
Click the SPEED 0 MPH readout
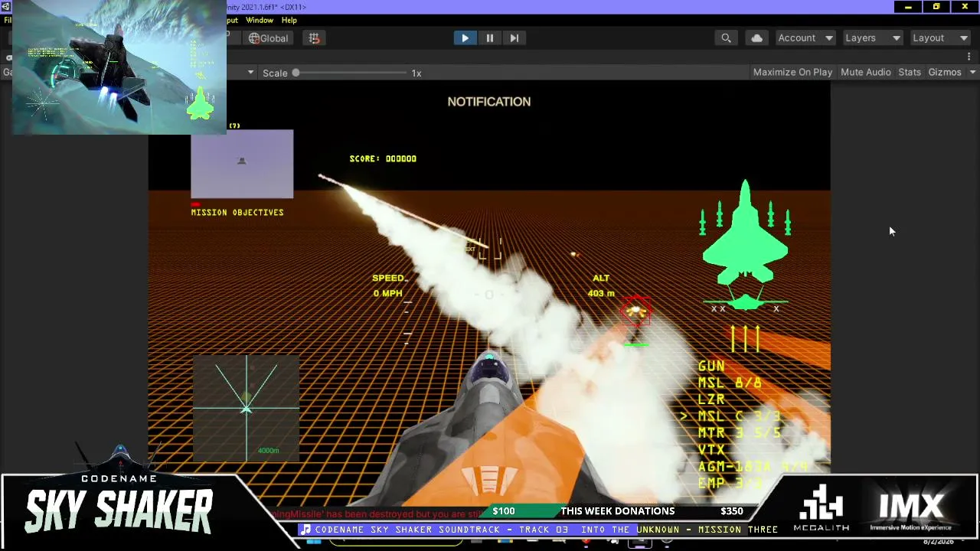[x=388, y=285]
